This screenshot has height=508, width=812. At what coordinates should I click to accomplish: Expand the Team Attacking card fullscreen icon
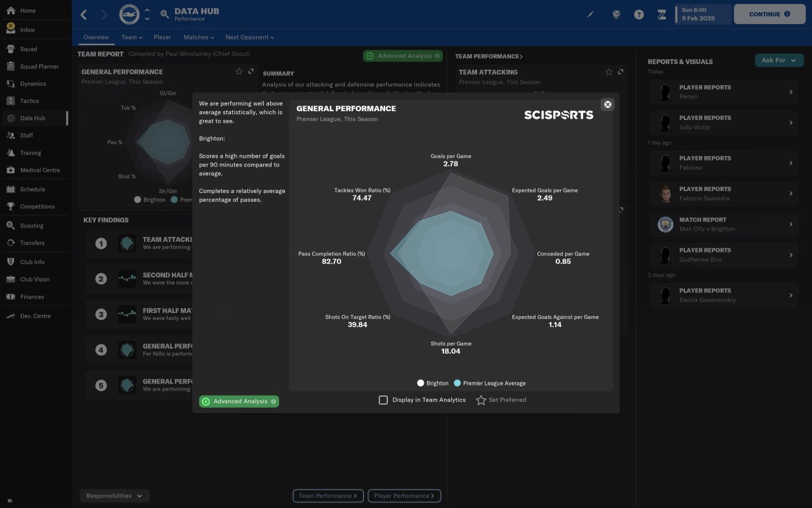(x=620, y=72)
